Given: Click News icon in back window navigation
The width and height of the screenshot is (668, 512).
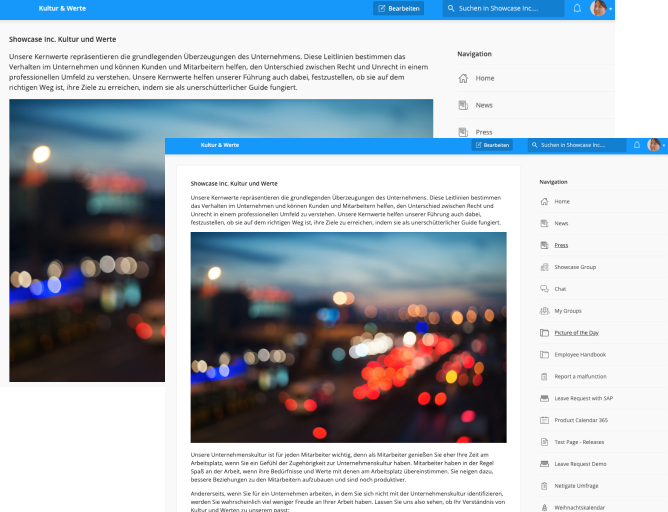Looking at the screenshot, I should [463, 105].
